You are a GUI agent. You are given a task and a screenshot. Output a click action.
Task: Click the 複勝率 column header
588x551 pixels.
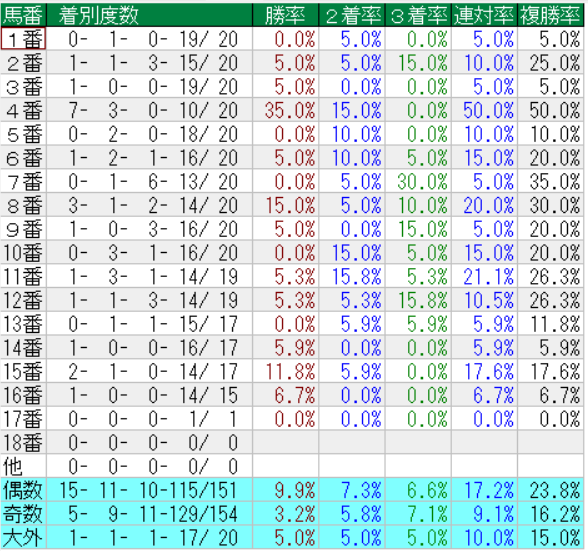click(550, 15)
